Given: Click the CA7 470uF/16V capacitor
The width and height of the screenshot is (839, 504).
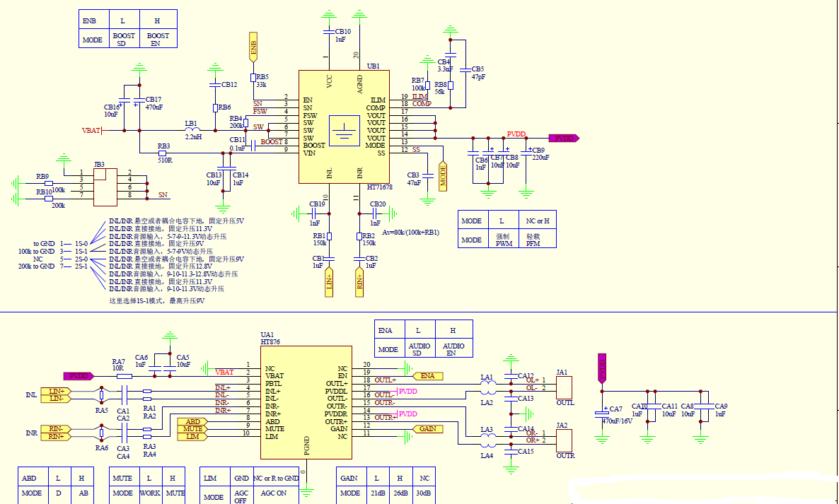Looking at the screenshot, I should (602, 412).
